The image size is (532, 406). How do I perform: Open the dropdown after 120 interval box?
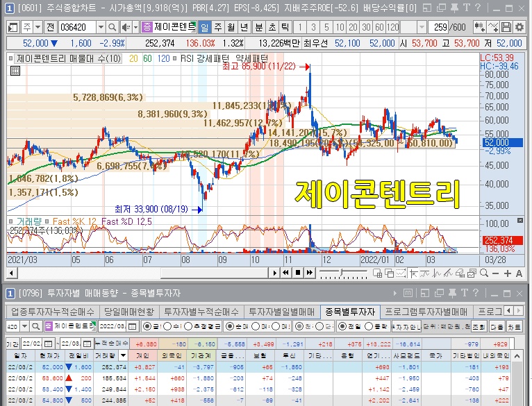[422, 27]
